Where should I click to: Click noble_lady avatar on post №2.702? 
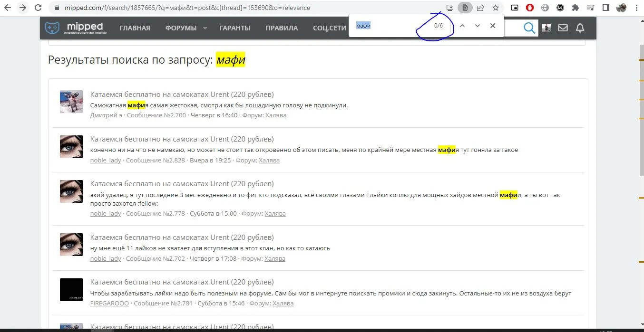click(x=71, y=245)
